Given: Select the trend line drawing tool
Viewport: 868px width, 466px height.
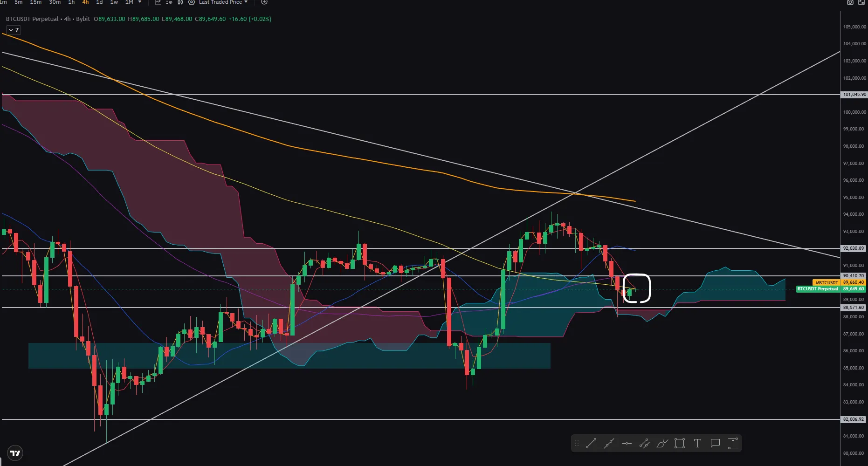Looking at the screenshot, I should click(591, 444).
